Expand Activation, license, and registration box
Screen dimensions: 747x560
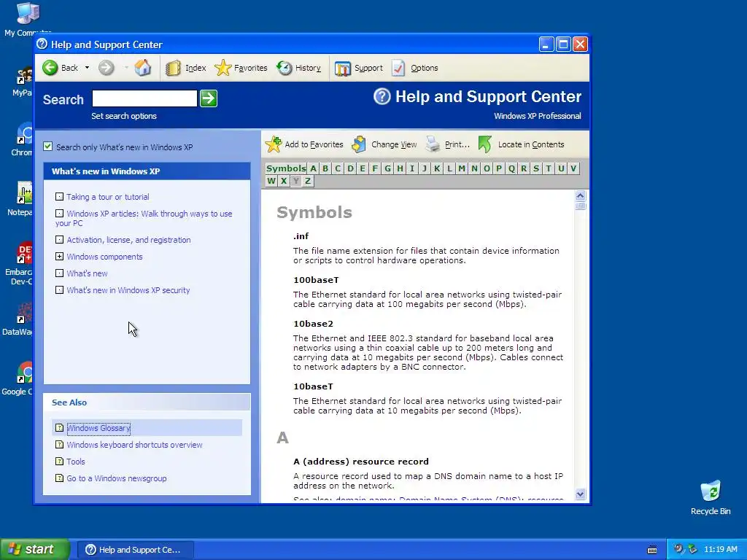(x=59, y=239)
